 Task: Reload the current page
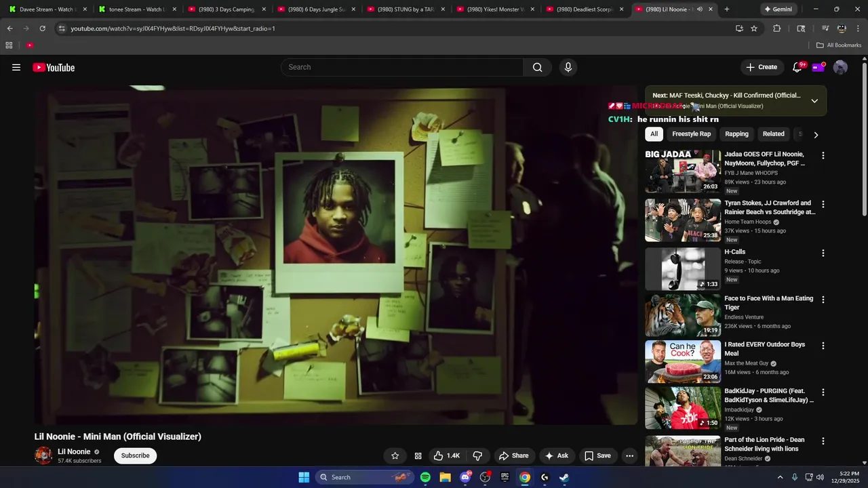coord(42,28)
